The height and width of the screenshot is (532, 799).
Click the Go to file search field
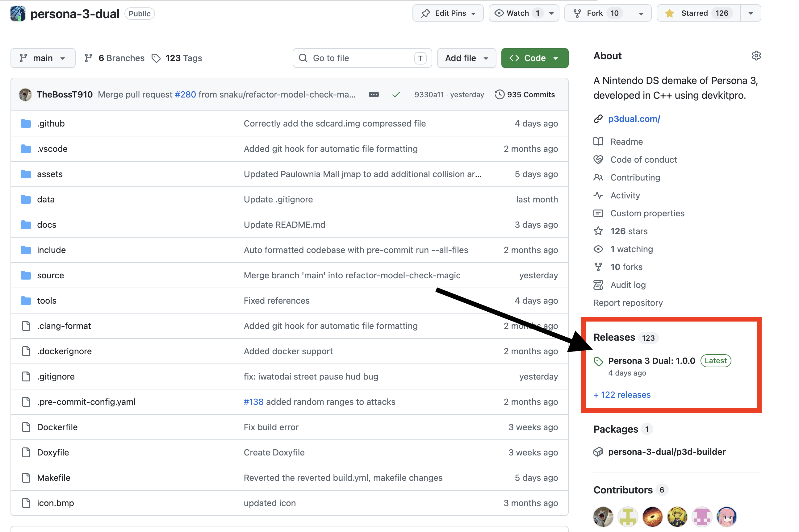(x=362, y=58)
